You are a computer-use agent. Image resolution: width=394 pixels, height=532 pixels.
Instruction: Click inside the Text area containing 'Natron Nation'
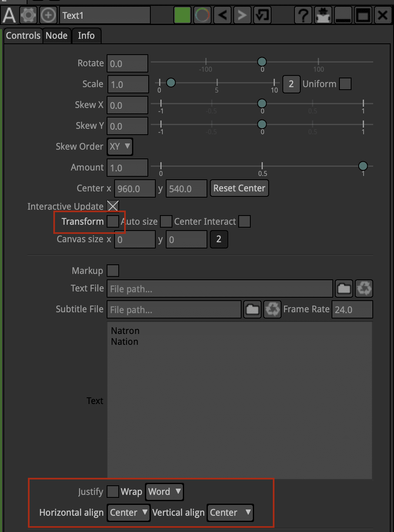click(x=239, y=400)
